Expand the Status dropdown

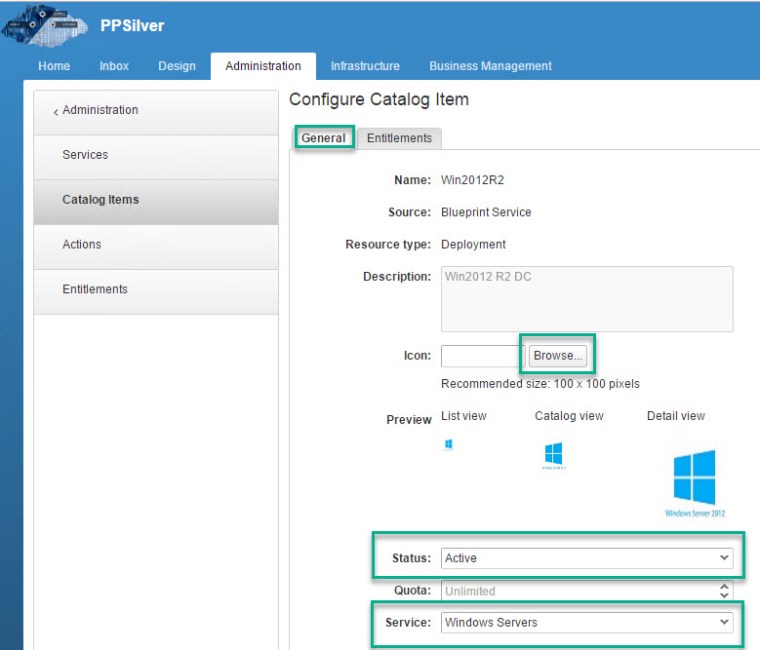[587, 559]
